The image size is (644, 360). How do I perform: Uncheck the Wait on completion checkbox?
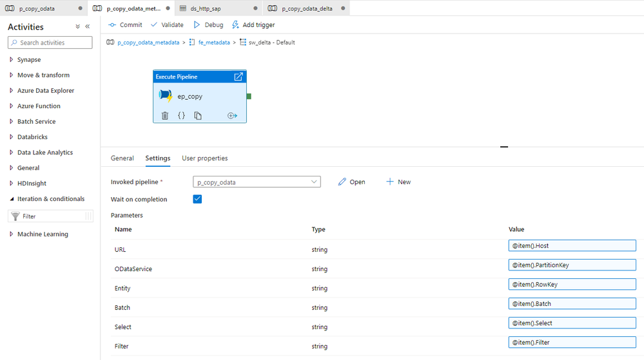point(197,199)
